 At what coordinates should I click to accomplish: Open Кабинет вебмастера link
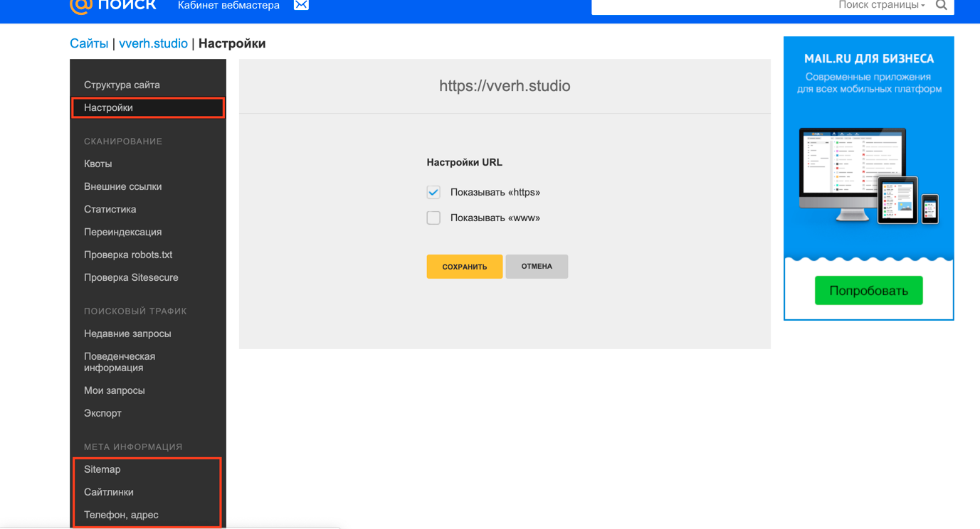228,5
